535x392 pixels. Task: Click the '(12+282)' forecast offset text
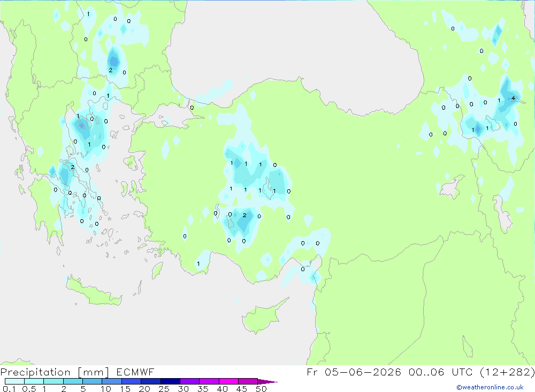pyautogui.click(x=507, y=372)
